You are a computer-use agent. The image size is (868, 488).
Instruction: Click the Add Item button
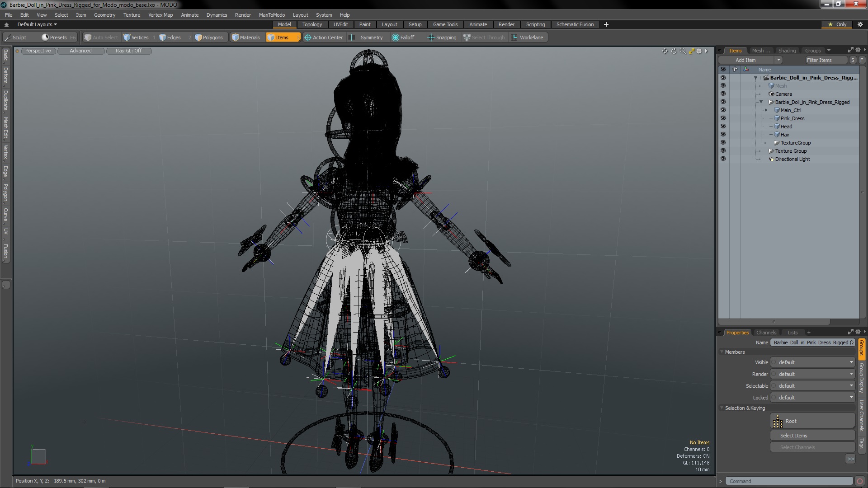746,60
